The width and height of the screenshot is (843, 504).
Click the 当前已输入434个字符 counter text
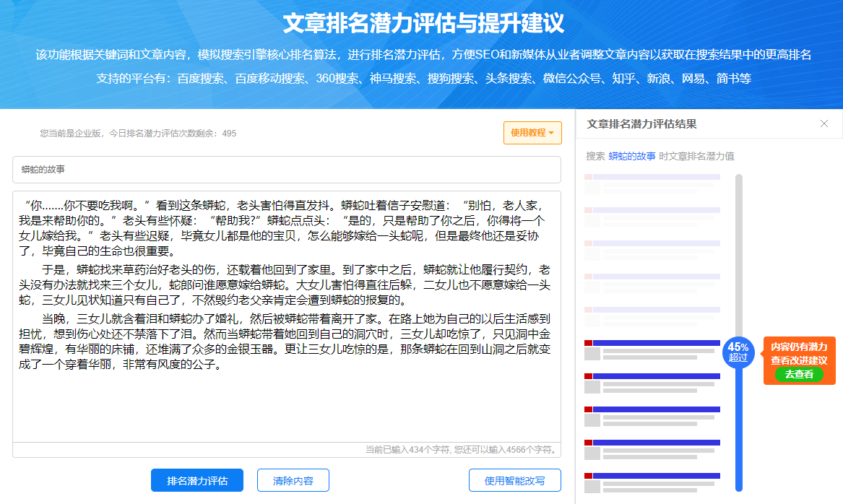[x=459, y=450]
